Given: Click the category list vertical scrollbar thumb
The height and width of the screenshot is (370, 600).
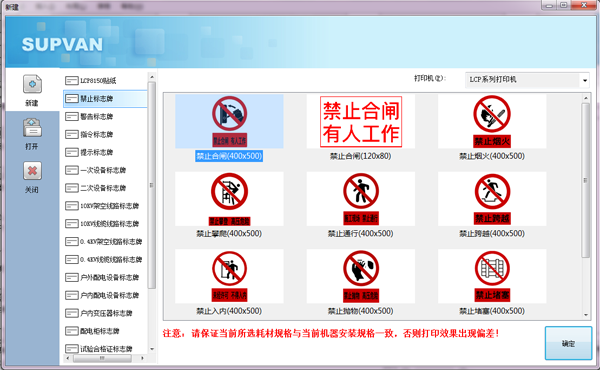Looking at the screenshot, I should click(x=152, y=185).
